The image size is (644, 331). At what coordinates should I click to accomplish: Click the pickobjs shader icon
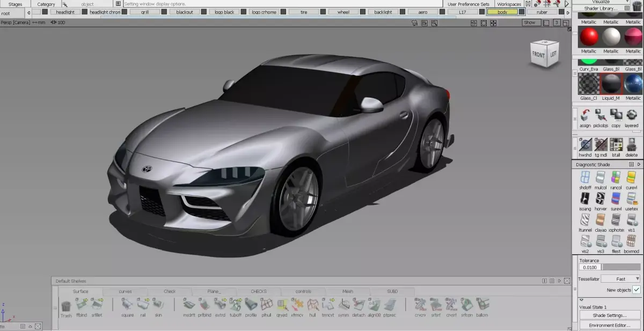[x=601, y=117]
